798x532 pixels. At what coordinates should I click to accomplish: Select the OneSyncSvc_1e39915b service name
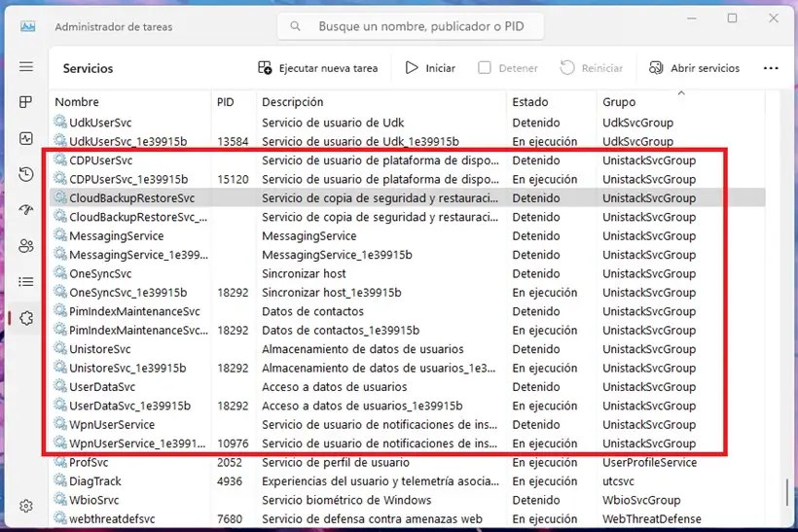point(128,293)
